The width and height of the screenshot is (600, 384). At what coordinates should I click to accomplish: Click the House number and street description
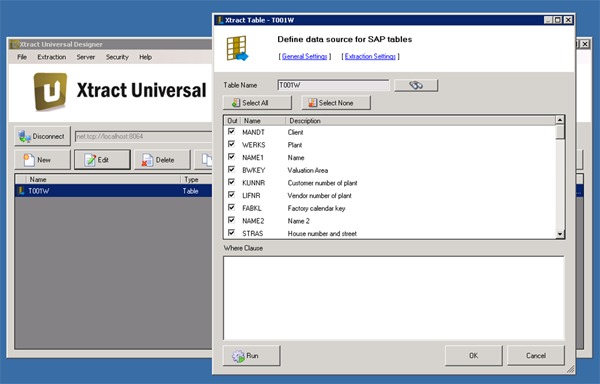pos(322,233)
